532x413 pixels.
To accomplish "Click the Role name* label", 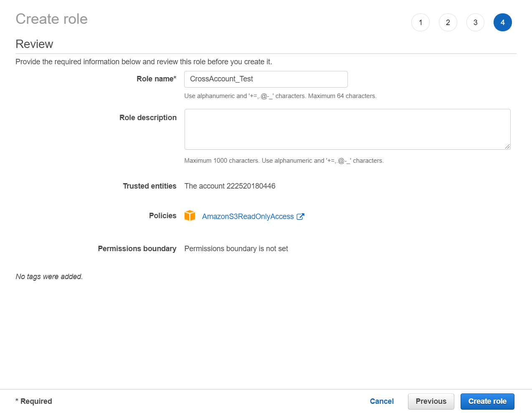I will pyautogui.click(x=156, y=79).
